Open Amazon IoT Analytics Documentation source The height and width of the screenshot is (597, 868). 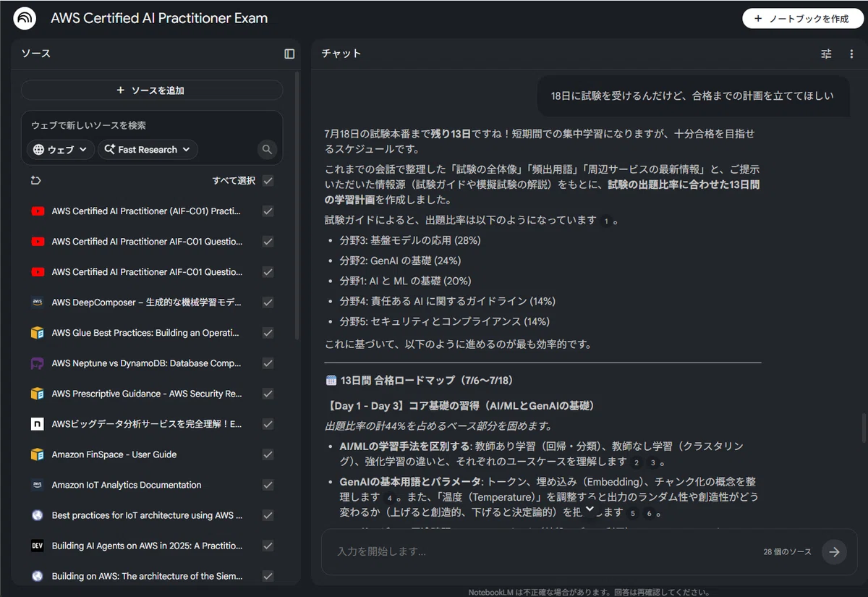point(127,485)
